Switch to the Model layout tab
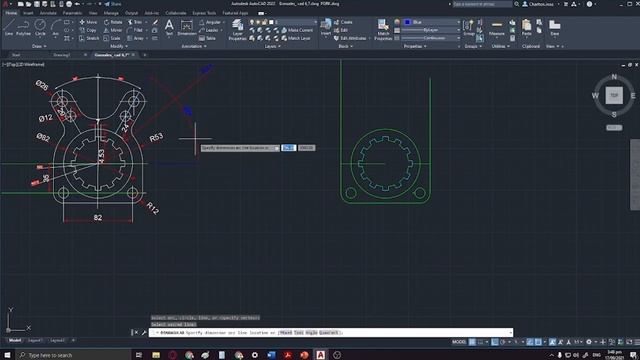Screen dimensions: 640x360 [15, 340]
